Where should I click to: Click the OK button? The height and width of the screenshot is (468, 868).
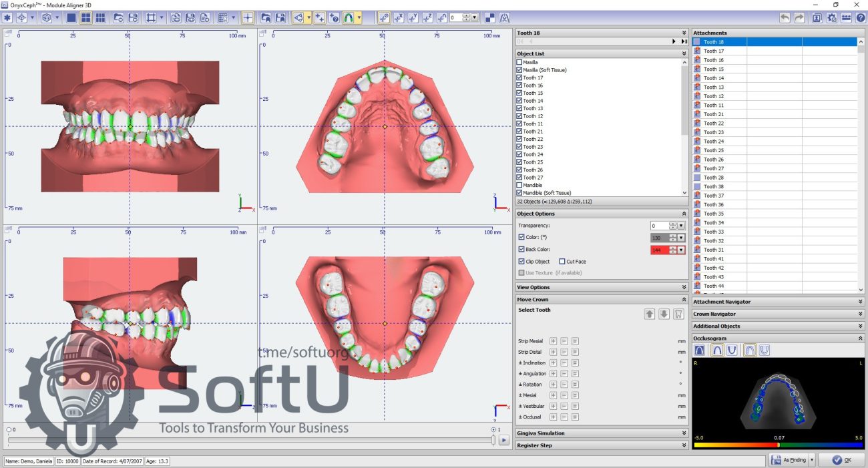[x=840, y=459]
